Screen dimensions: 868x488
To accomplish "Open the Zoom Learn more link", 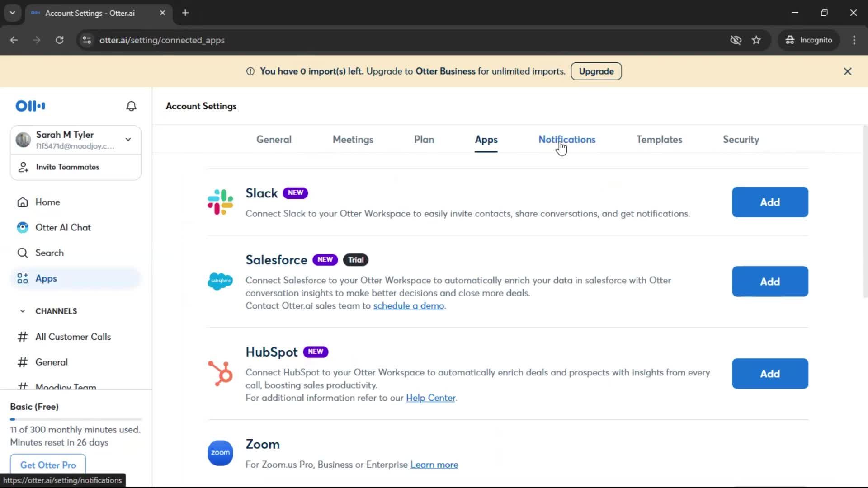I will [x=434, y=465].
